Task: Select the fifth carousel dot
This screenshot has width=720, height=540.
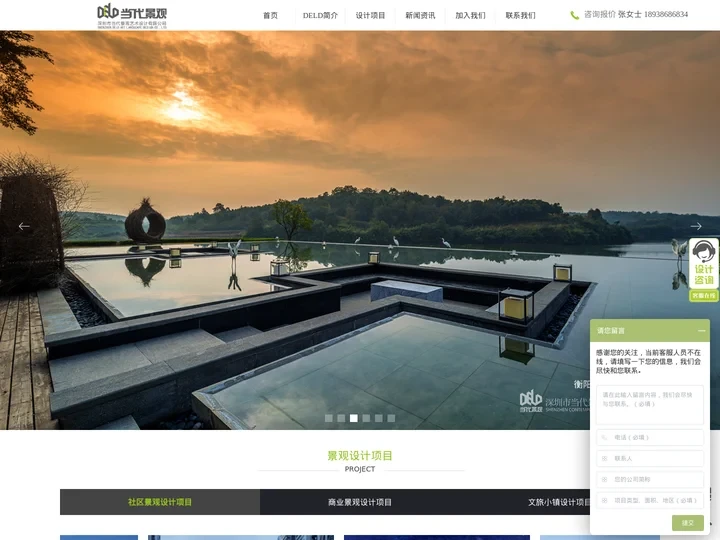Action: pyautogui.click(x=378, y=418)
